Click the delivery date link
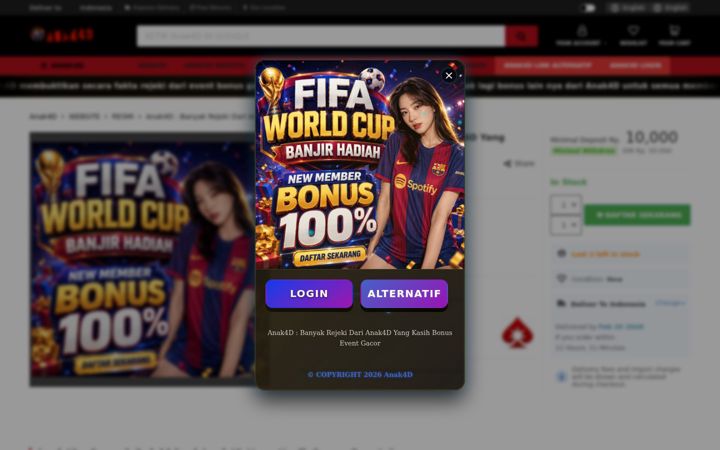Viewport: 720px width, 450px height. point(621,327)
